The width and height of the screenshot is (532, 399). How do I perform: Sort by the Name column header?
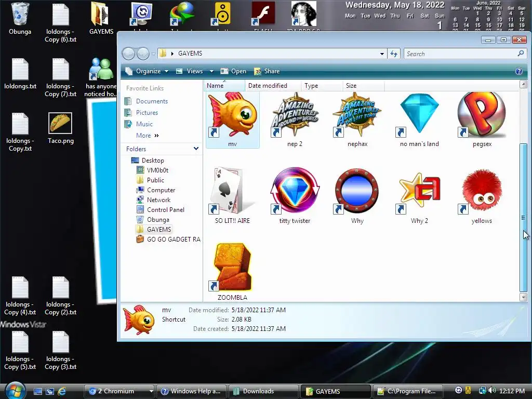pyautogui.click(x=224, y=86)
